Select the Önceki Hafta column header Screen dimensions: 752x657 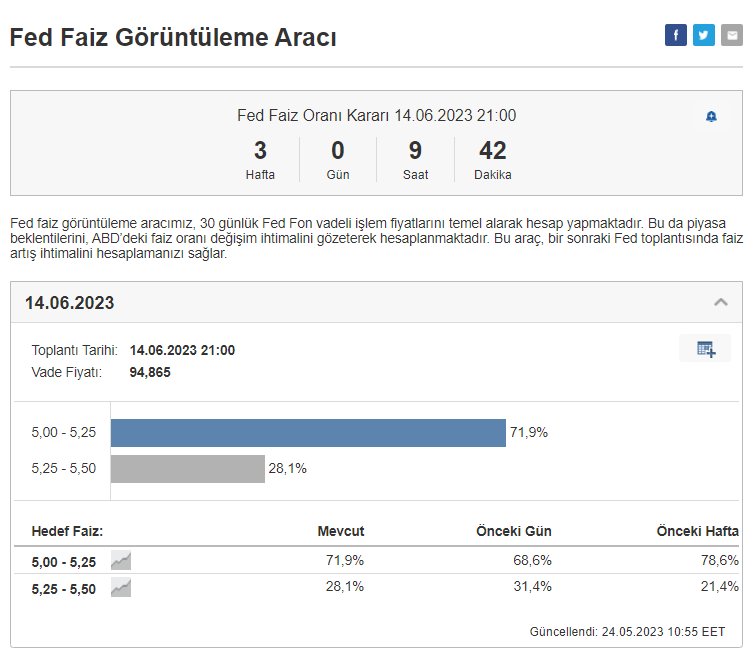697,531
